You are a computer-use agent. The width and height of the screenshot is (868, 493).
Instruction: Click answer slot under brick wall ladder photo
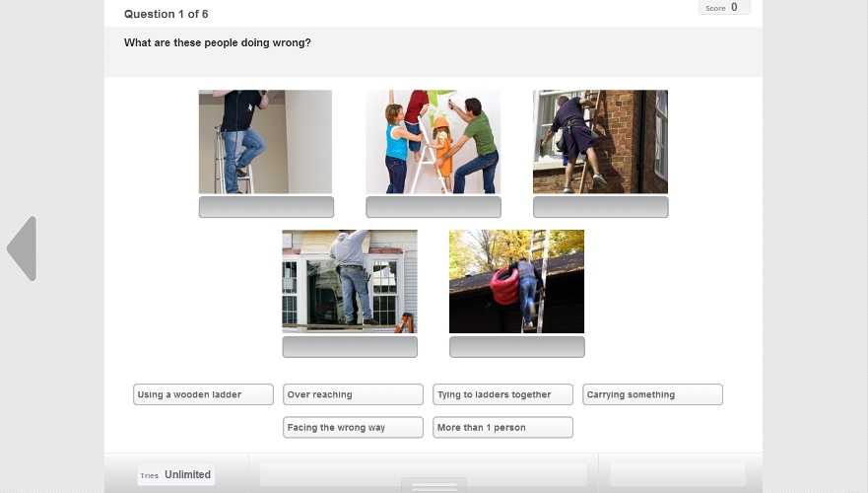pos(601,207)
